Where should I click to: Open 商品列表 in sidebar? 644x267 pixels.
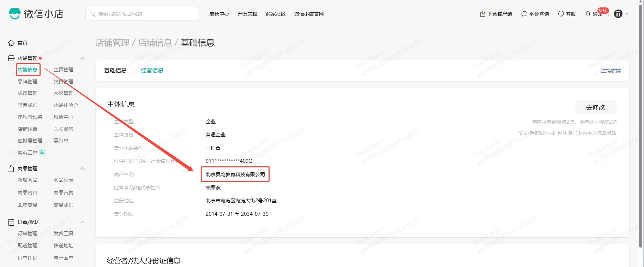click(64, 180)
